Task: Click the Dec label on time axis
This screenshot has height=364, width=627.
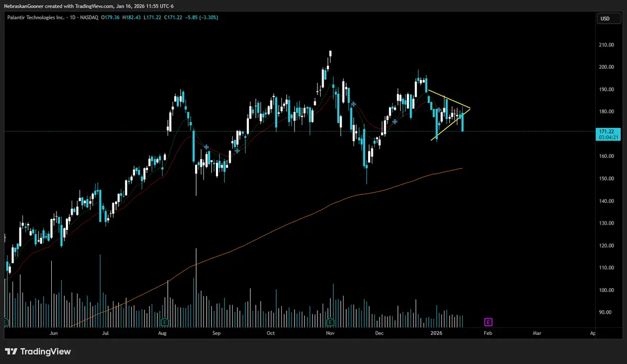Action: pos(379,333)
